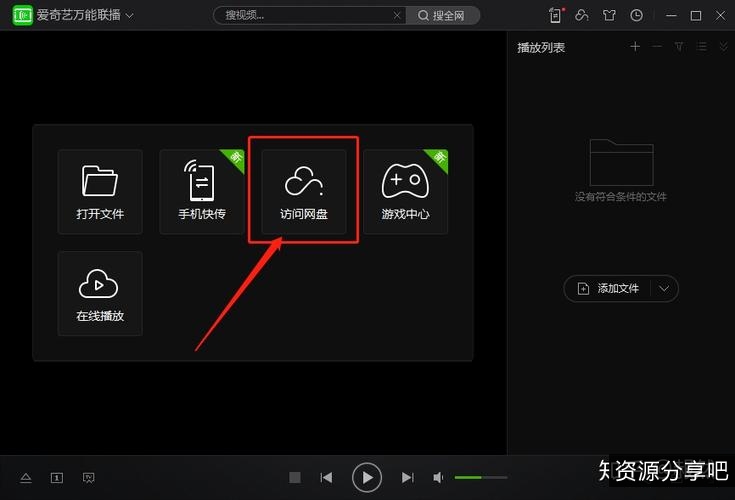Open skin settings via the shirt icon
This screenshot has height=500, width=735.
coord(609,15)
